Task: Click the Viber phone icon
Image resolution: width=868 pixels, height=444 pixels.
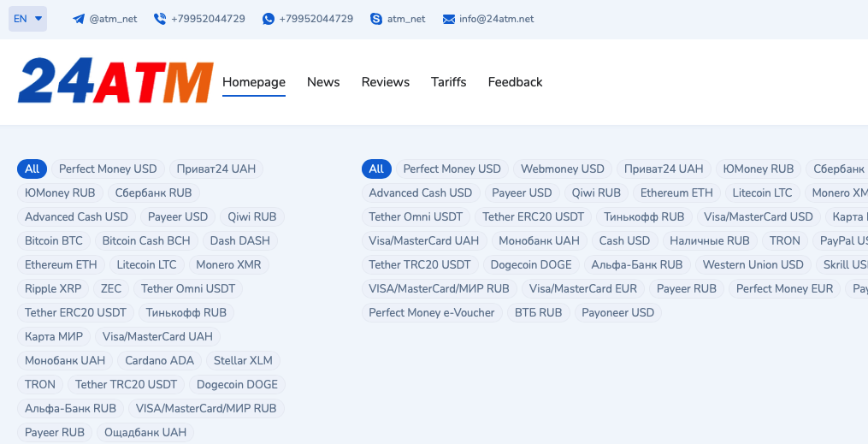Action: [x=160, y=19]
